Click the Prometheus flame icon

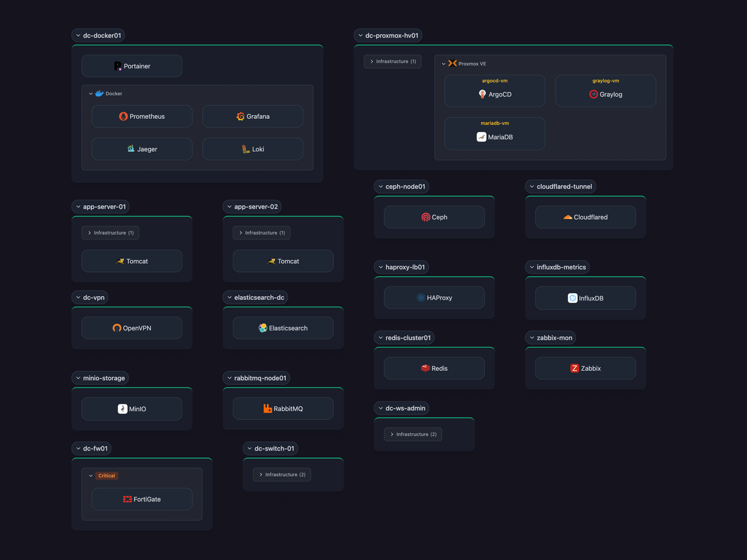(123, 116)
